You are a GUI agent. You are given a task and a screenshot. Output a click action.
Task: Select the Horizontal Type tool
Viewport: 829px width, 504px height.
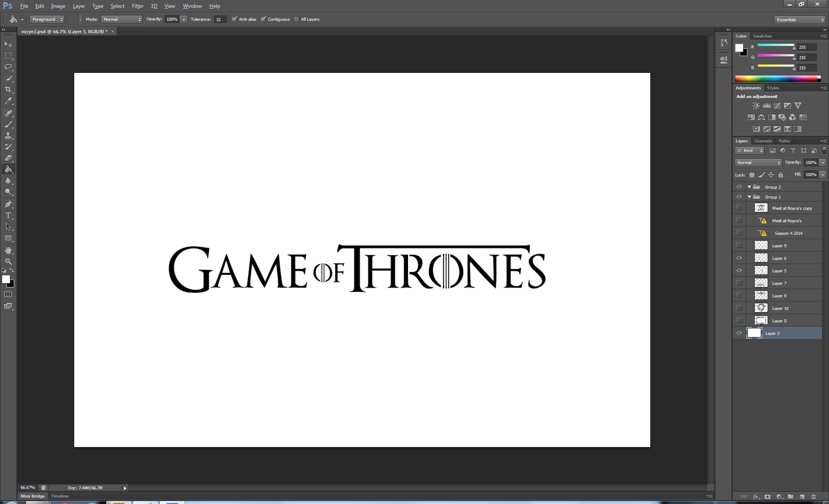pos(8,215)
